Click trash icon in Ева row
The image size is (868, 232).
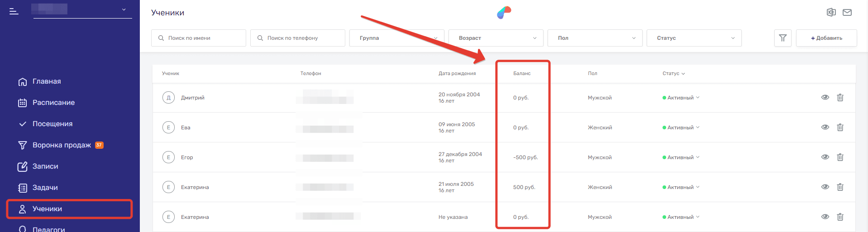coord(840,128)
